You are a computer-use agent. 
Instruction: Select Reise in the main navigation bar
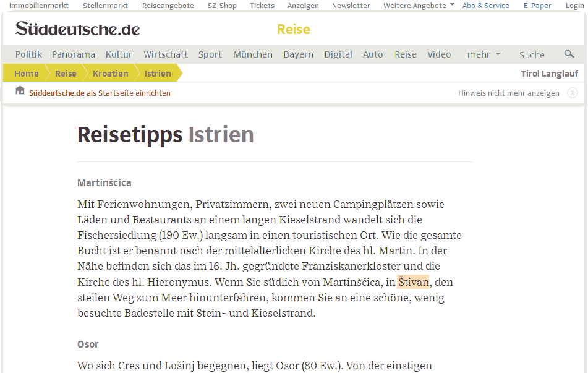pos(406,54)
